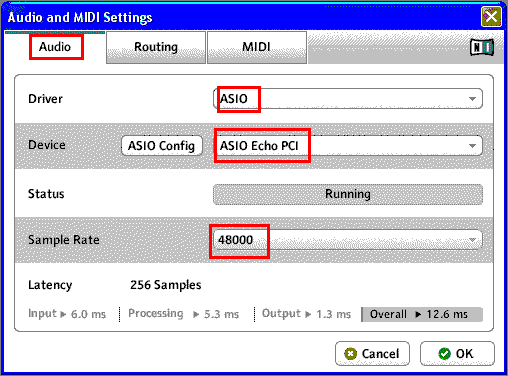Image resolution: width=508 pixels, height=376 pixels.
Task: Click the Overall 12.6 ms latency readout
Action: 422,314
